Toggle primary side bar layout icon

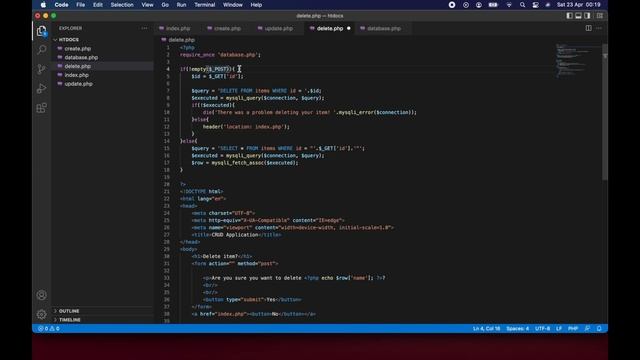pyautogui.click(x=569, y=16)
